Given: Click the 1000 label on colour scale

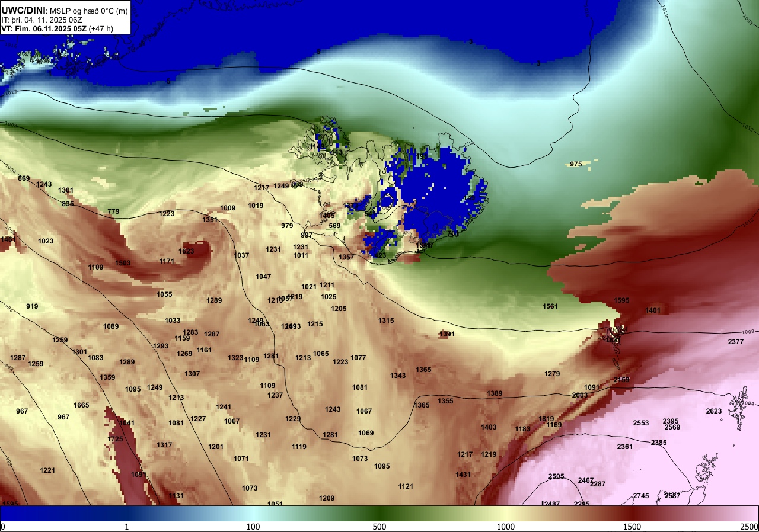Looking at the screenshot, I should click(x=506, y=527).
